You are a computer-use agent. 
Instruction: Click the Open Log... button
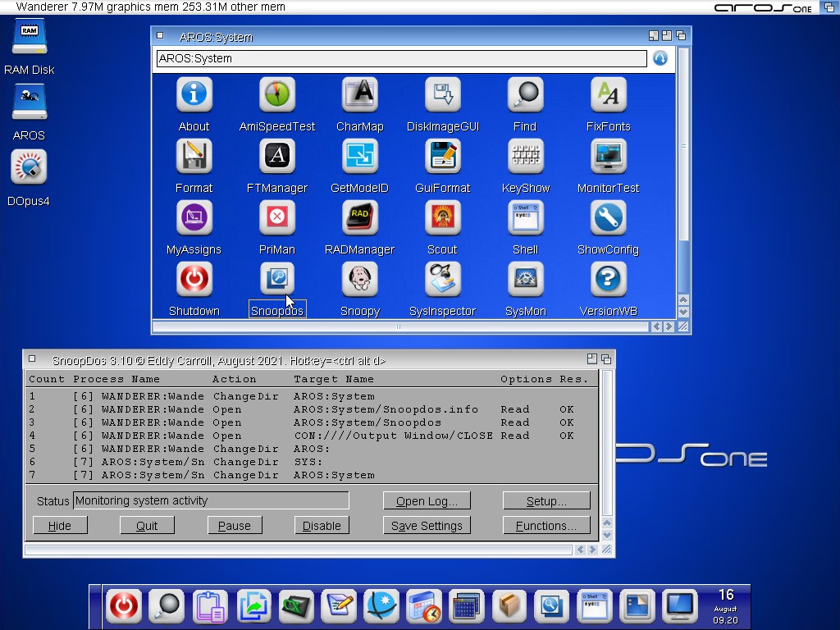point(427,501)
